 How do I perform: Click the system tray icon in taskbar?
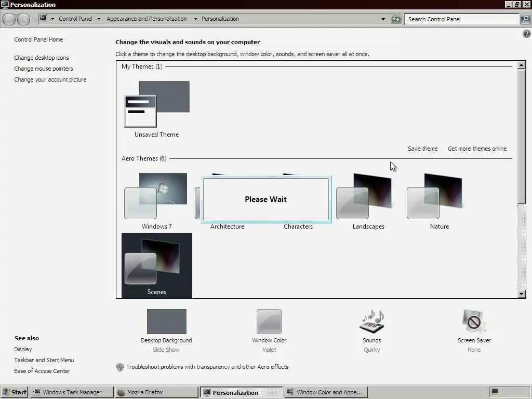click(495, 392)
